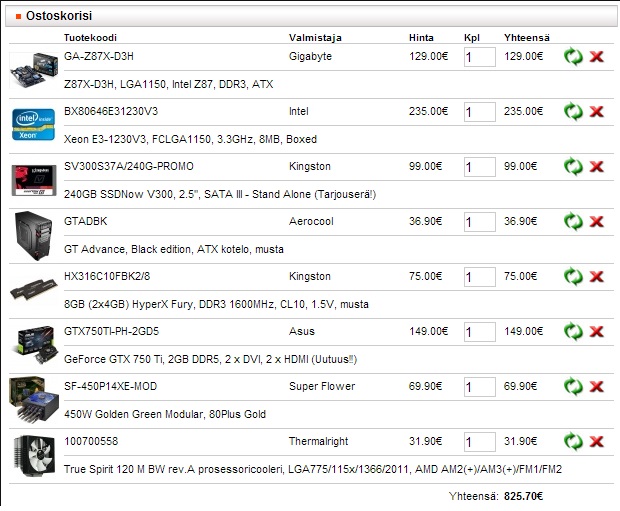Open the Intel Xeon logo thumbnail

34,125
